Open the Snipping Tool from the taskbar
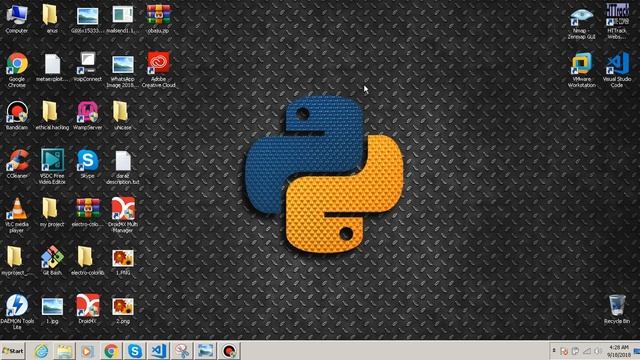Screen dimensions: 640x360 pos(182,351)
